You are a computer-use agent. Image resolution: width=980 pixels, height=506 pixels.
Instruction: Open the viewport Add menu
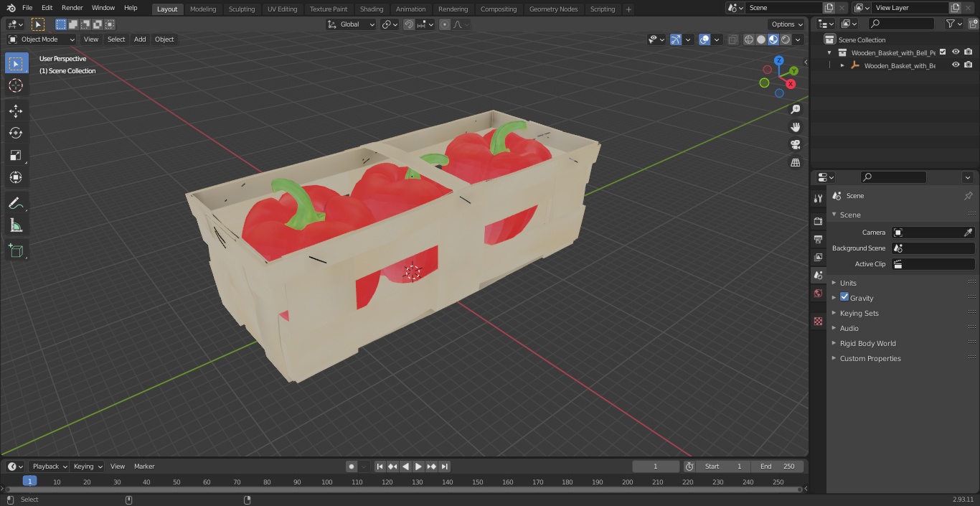[x=140, y=39]
